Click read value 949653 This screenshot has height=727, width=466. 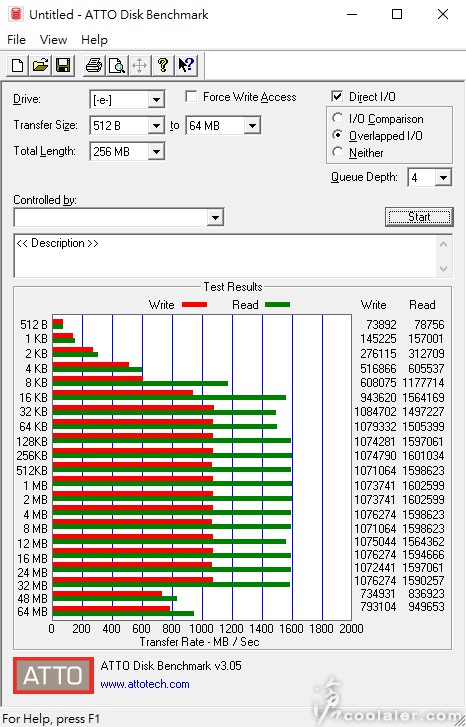(x=426, y=606)
